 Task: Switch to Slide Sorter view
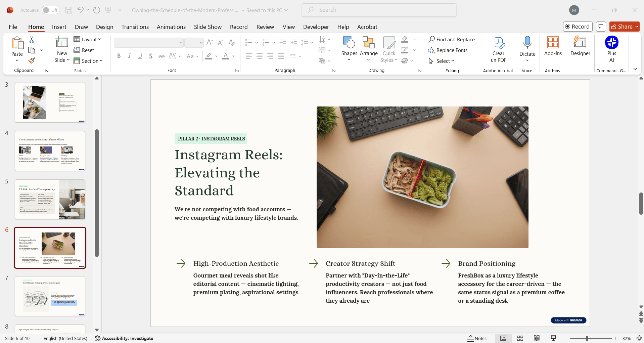pos(520,338)
